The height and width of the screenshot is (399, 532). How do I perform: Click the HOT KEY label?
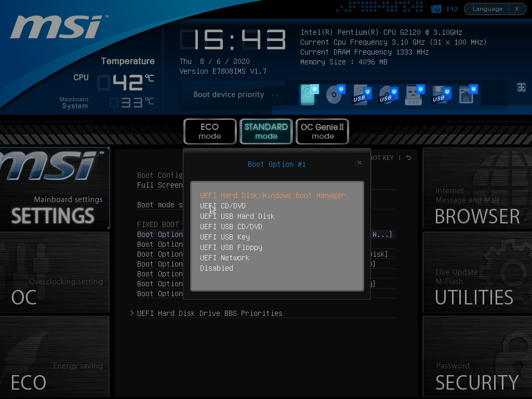[382, 158]
